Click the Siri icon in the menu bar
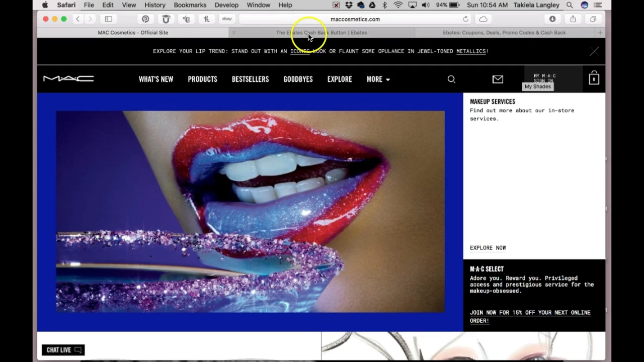The image size is (644, 362). click(x=584, y=5)
